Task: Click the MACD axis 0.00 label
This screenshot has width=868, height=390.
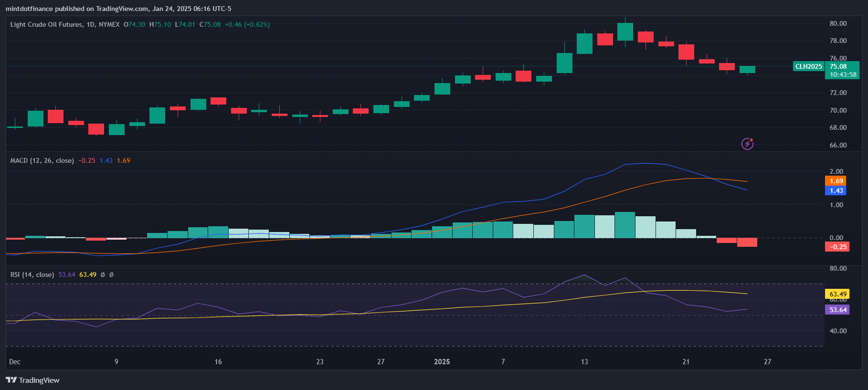Action: pyautogui.click(x=836, y=238)
